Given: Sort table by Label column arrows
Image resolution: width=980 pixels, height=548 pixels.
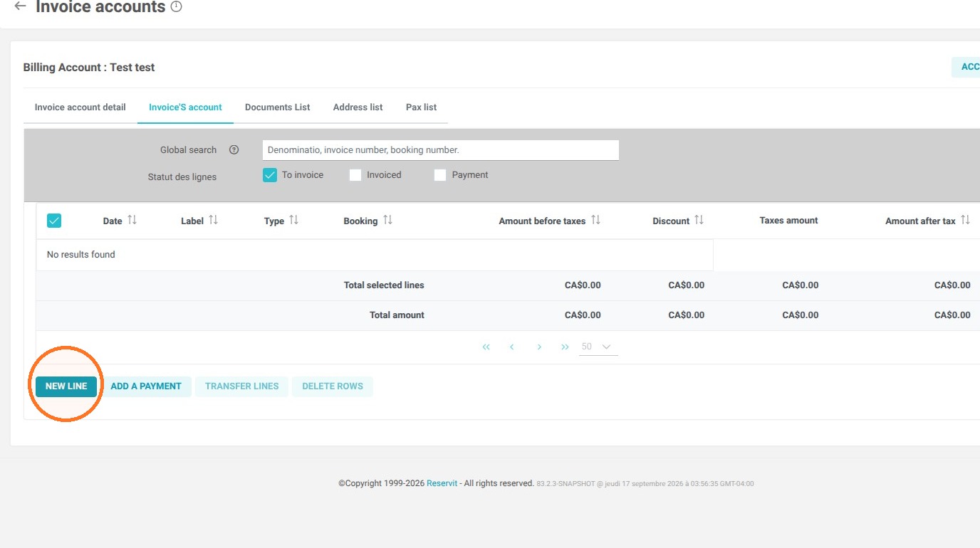Looking at the screenshot, I should coord(213,221).
